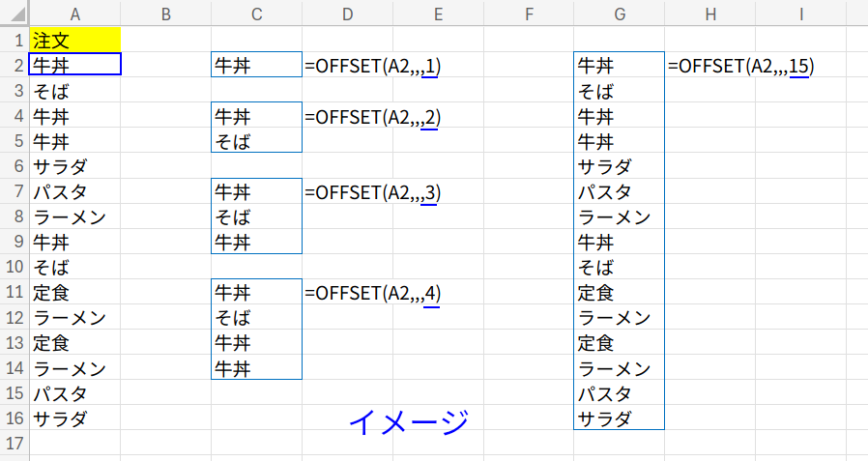Select the =OFFSET(A2,,,1) formula text
Screen dimensions: 868x461
click(x=373, y=66)
